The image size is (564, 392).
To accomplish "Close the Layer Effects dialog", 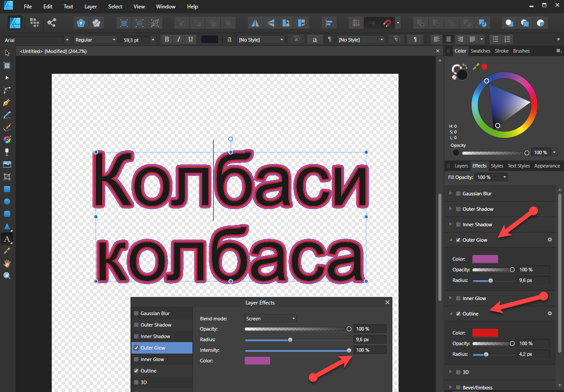I will click(388, 302).
